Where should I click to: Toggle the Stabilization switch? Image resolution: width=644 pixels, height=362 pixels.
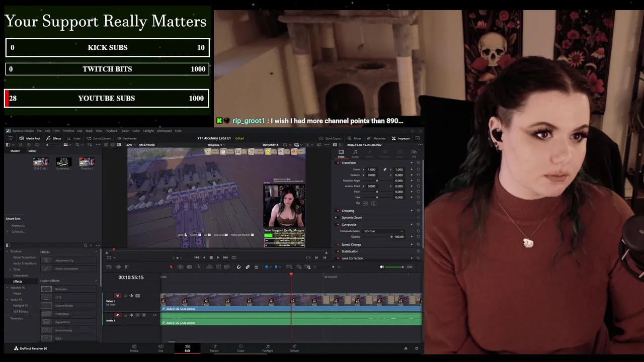[x=337, y=251]
